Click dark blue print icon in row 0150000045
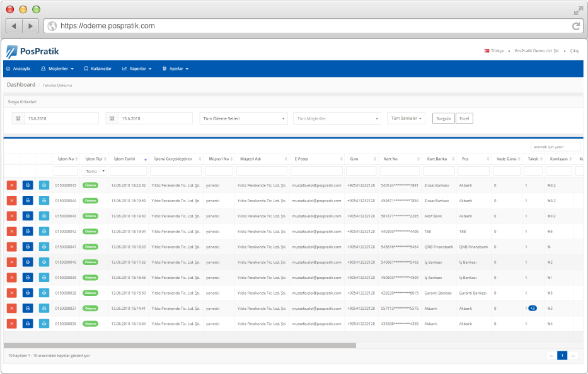Viewport: 588px width, 374px height. click(28, 185)
